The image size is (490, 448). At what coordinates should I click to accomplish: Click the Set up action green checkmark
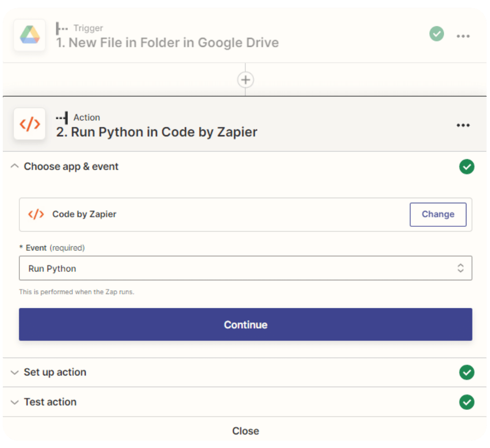tap(466, 372)
